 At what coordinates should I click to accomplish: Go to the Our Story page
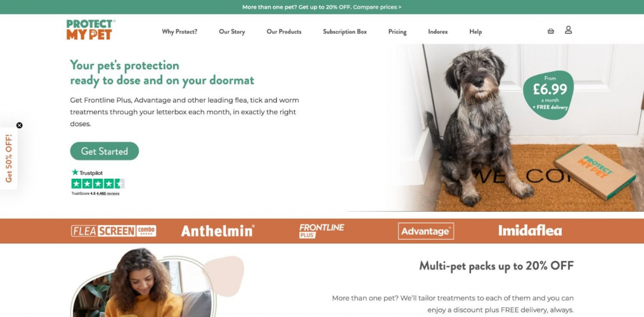click(x=231, y=32)
